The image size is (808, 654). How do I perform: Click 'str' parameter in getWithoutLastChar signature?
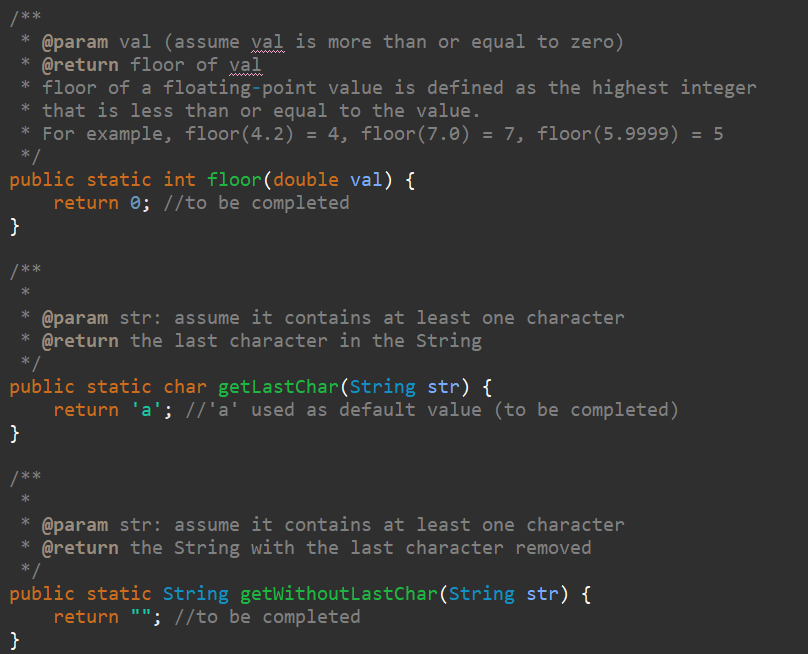(542, 594)
